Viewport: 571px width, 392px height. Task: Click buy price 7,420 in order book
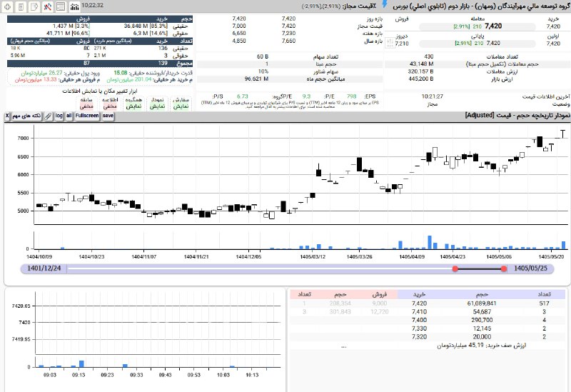[x=419, y=303]
